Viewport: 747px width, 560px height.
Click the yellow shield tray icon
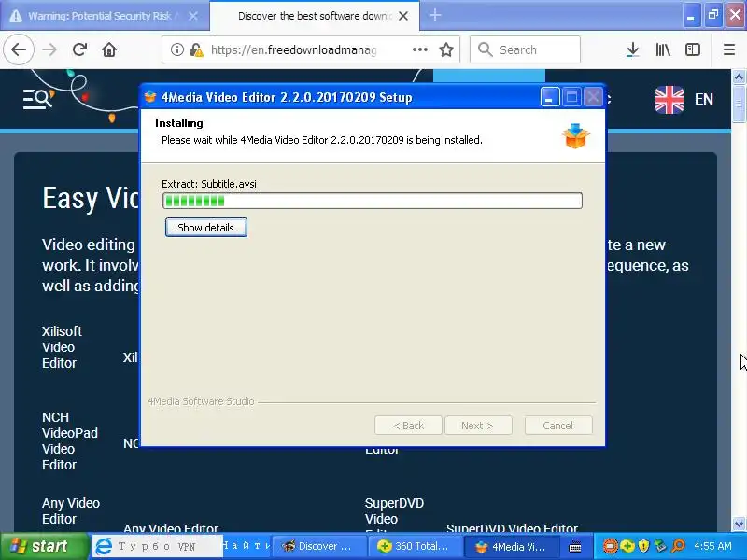643,546
